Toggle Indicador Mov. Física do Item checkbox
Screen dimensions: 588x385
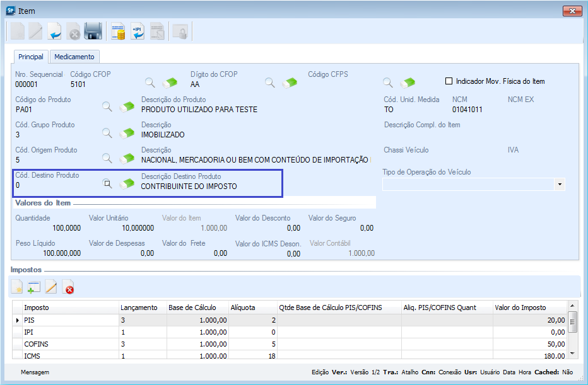[x=449, y=81]
